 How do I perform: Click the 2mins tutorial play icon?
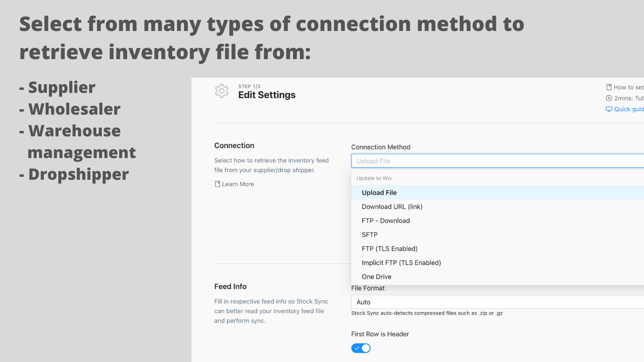tap(609, 98)
